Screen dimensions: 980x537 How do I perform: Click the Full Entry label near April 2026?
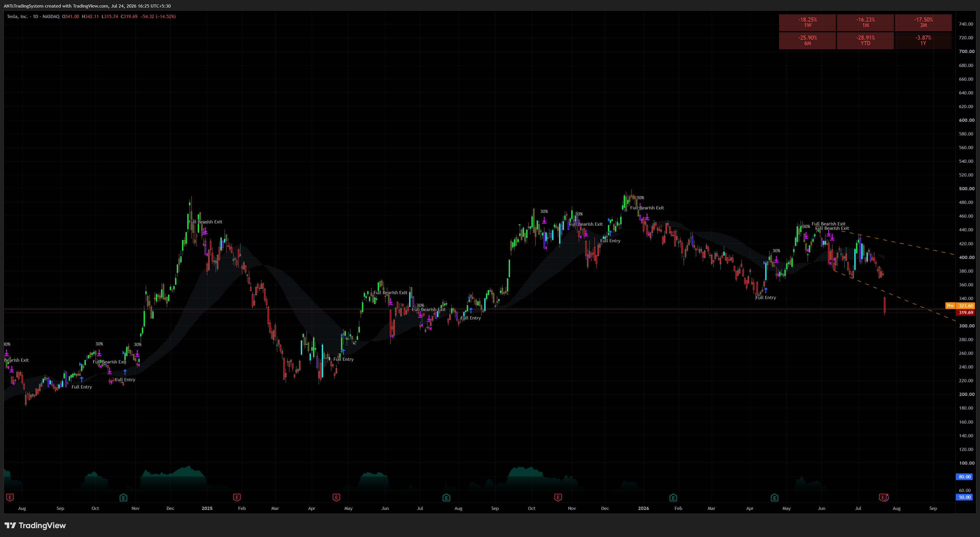(x=765, y=298)
